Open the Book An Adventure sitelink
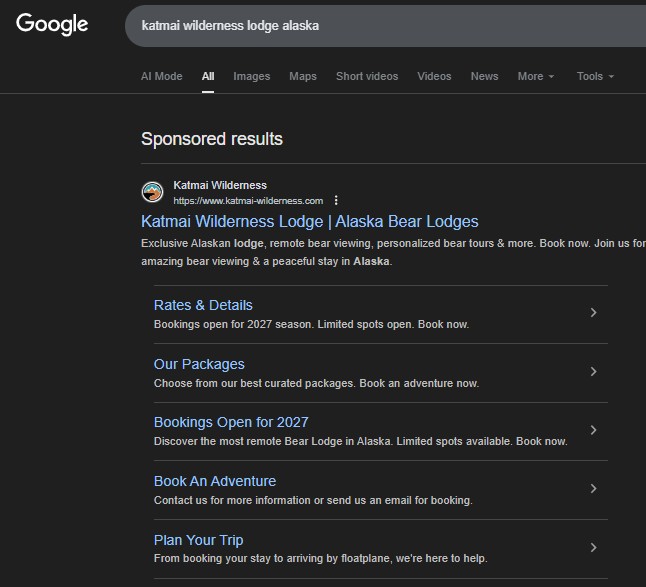Screen dimensions: 646x587 (215, 481)
